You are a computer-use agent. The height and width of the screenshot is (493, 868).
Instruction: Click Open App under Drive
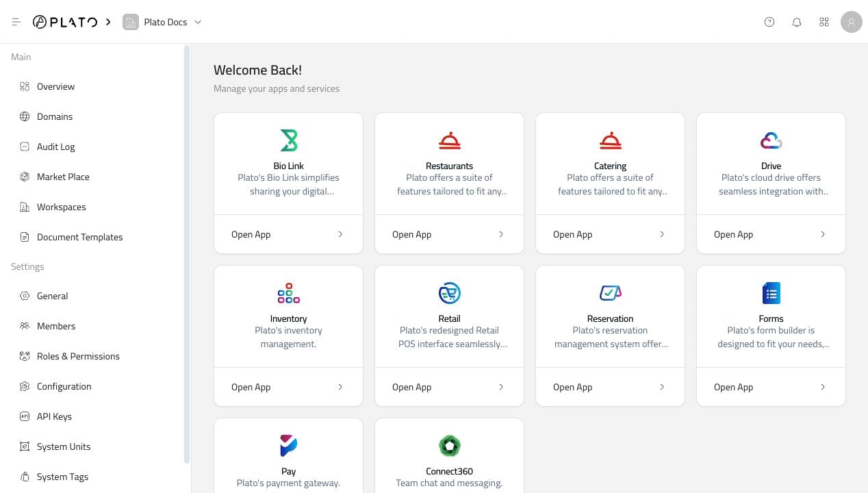point(734,234)
